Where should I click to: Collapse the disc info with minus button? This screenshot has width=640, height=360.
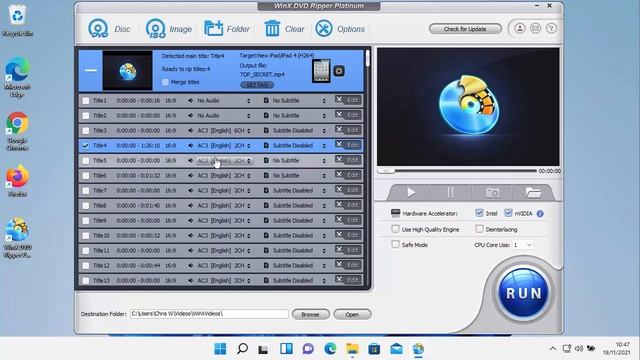[x=91, y=70]
